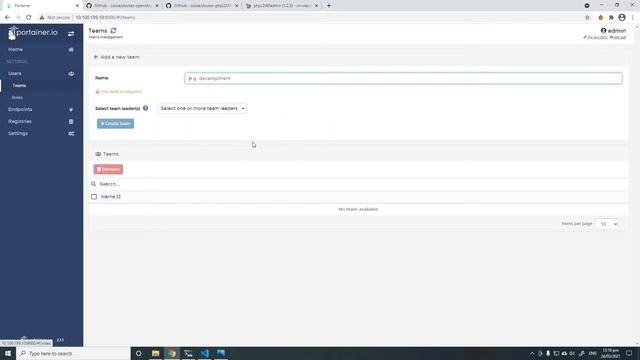Click the users icon in the sidebar

(x=71, y=73)
